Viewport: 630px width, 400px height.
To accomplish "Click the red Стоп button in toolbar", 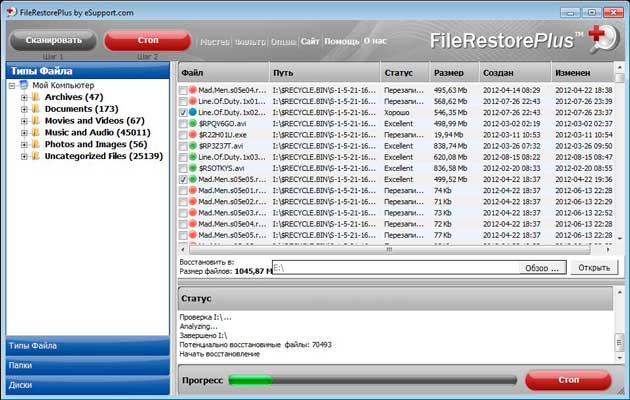I will pyautogui.click(x=147, y=40).
